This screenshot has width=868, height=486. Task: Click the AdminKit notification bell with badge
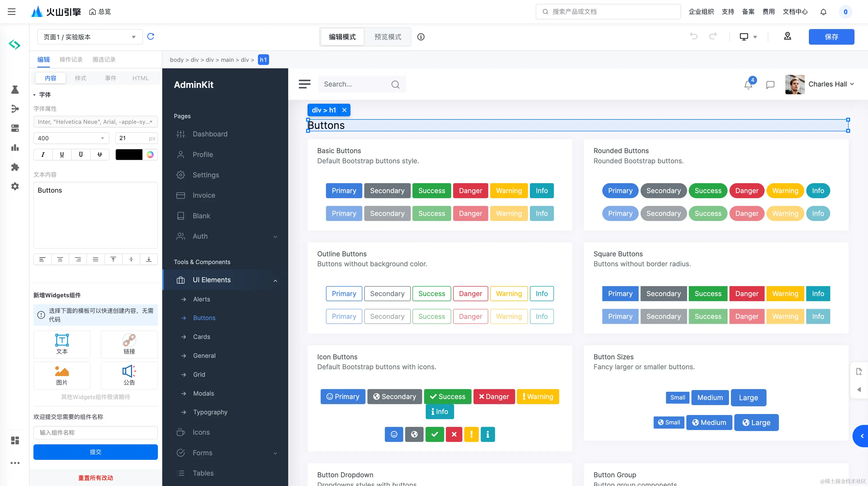(748, 84)
